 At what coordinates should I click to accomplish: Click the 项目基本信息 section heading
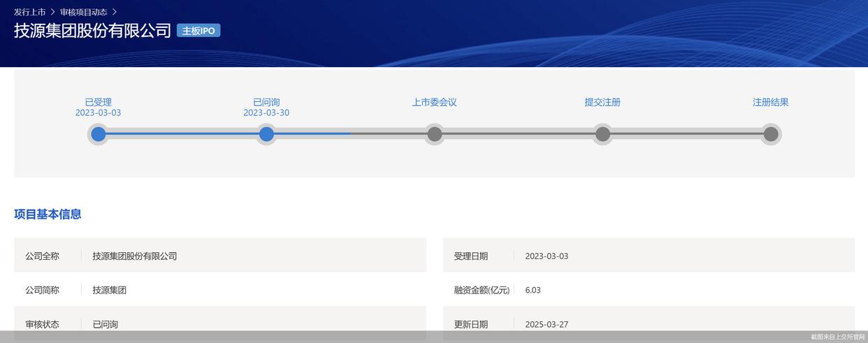[x=48, y=214]
